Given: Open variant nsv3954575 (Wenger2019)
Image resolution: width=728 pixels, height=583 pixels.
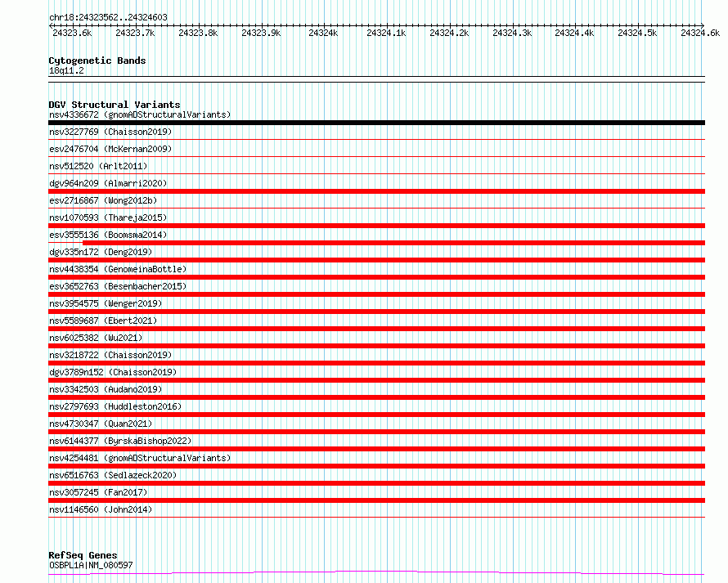Looking at the screenshot, I should [x=106, y=303].
